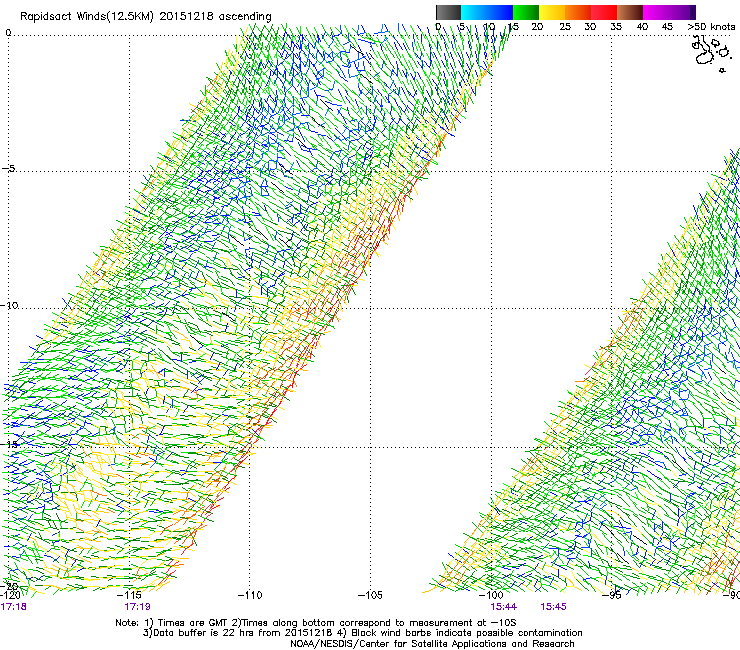Click the 17:19 time stamp
Image resolution: width=740 pixels, height=650 pixels.
tap(137, 607)
